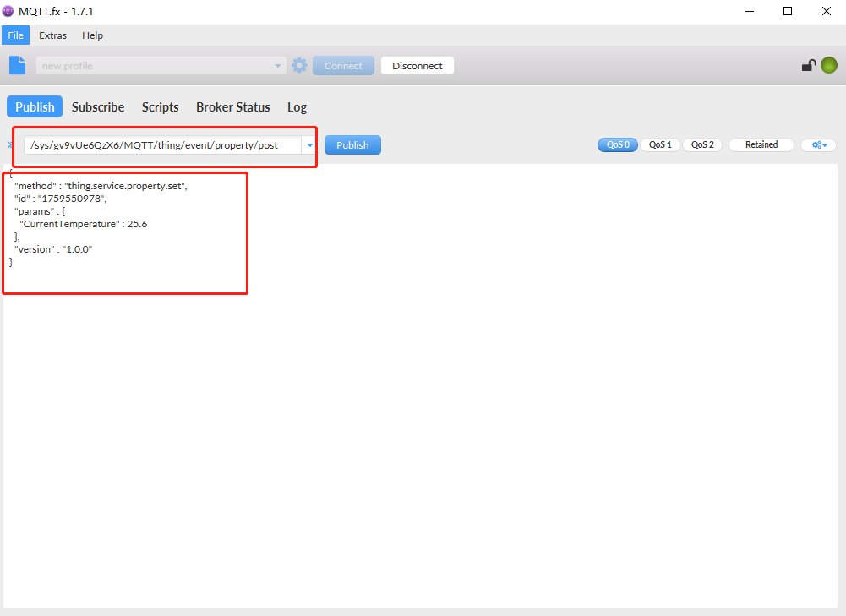
Task: Click the "params" : { line
Action: (40, 211)
